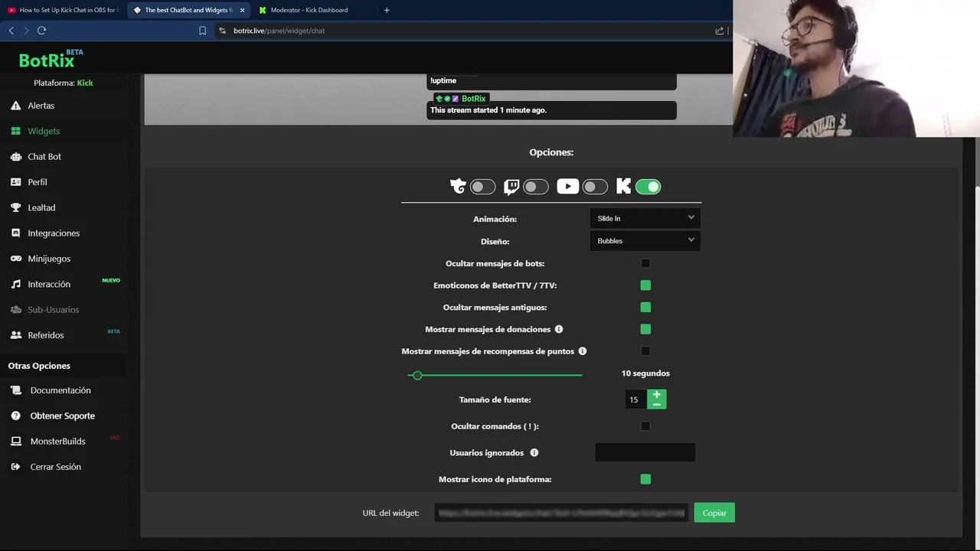Click the Cerrar Sesión logout icon
The image size is (980, 551).
pos(16,467)
